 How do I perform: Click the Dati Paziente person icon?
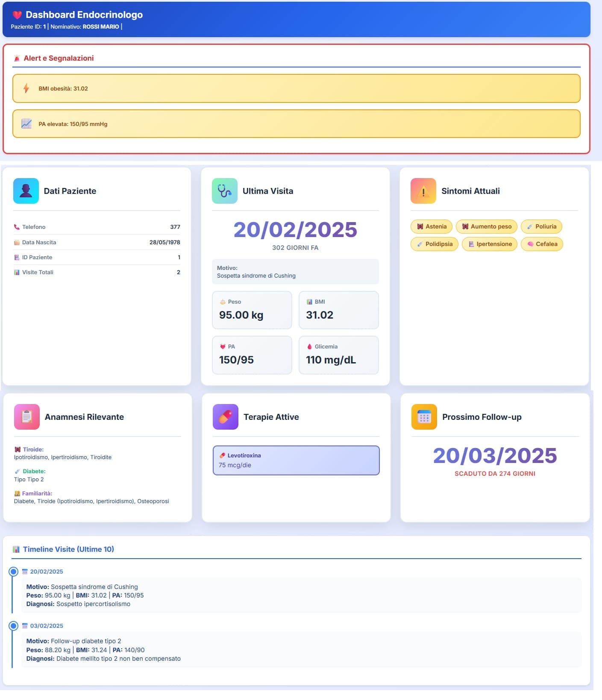[26, 191]
